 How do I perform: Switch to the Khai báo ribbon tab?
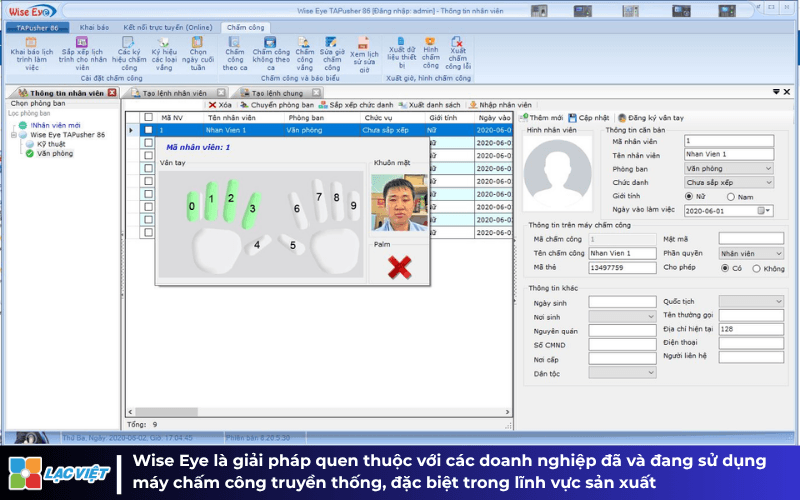click(94, 28)
